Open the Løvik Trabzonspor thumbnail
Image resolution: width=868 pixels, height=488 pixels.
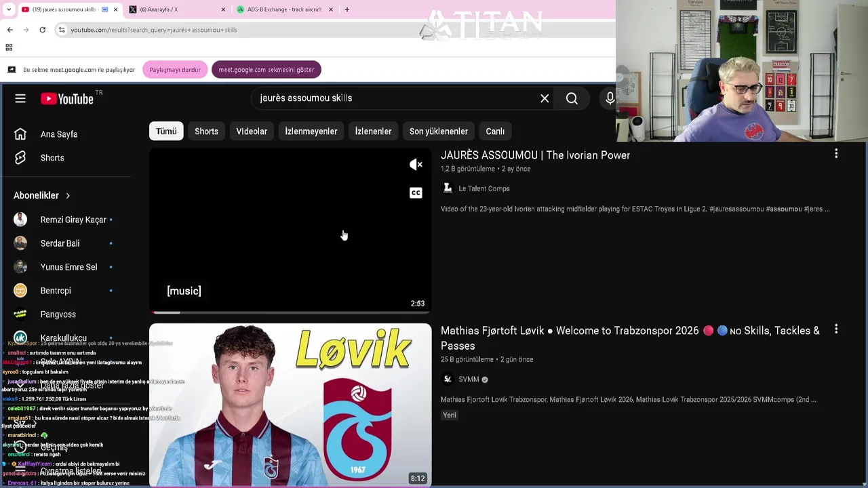pos(290,405)
